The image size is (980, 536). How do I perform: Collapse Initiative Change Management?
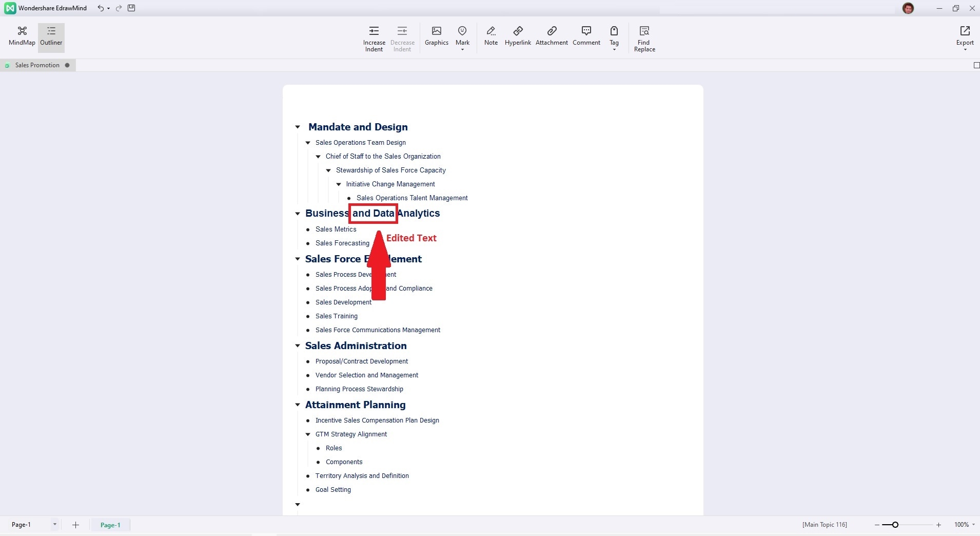339,184
